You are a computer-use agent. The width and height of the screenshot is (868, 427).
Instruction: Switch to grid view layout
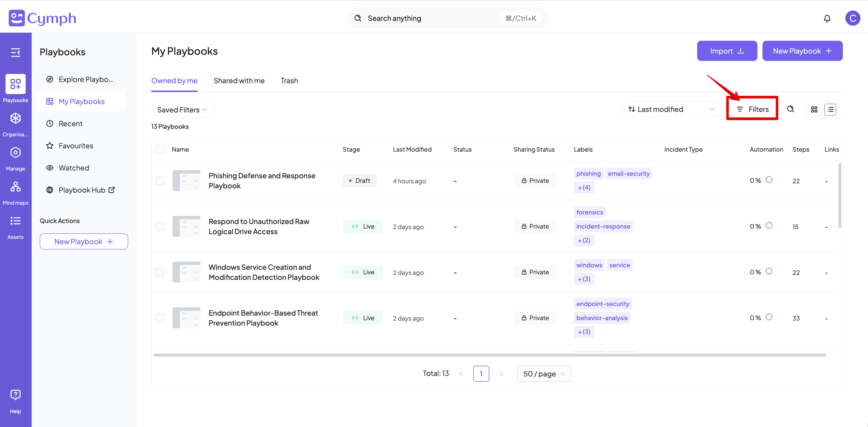point(814,109)
